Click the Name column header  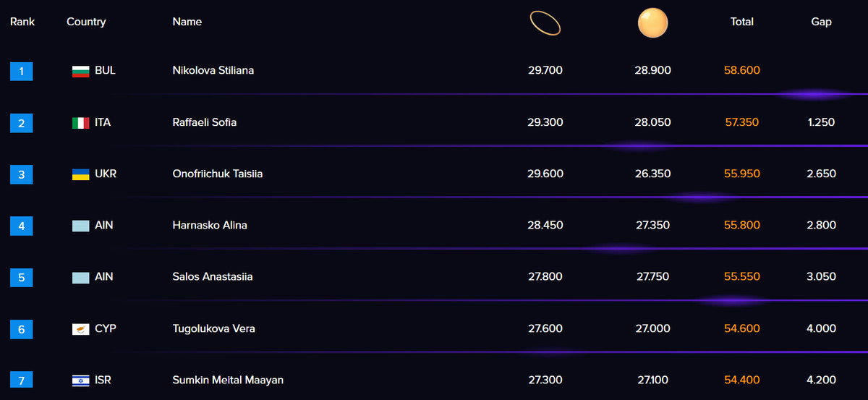pyautogui.click(x=187, y=22)
